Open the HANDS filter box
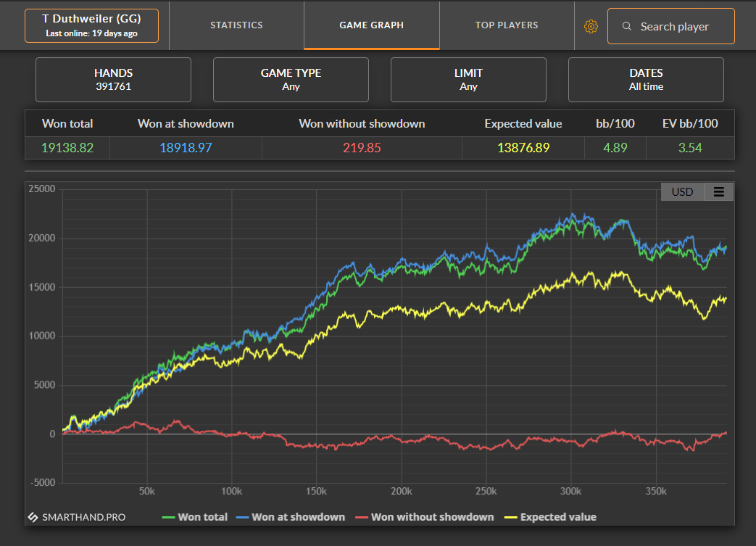The image size is (756, 546). pyautogui.click(x=113, y=80)
